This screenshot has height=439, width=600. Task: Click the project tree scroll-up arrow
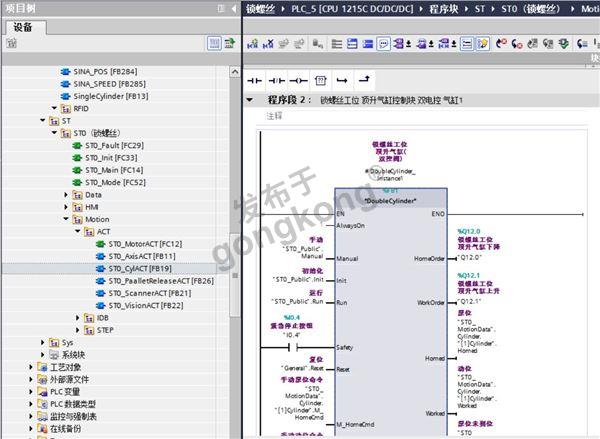coord(235,72)
